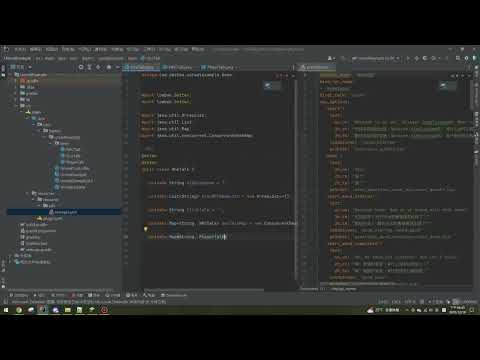480x360 pixels.
Task: Select the main folder in the project tree
Action: [x=34, y=112]
